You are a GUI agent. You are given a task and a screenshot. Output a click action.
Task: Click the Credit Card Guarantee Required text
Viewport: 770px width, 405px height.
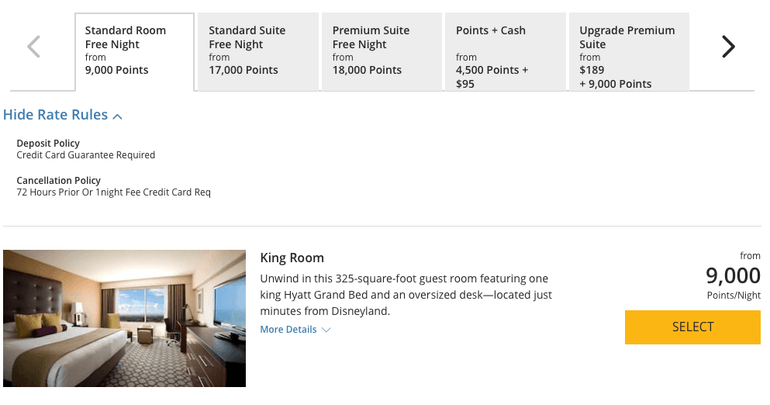pyautogui.click(x=86, y=155)
